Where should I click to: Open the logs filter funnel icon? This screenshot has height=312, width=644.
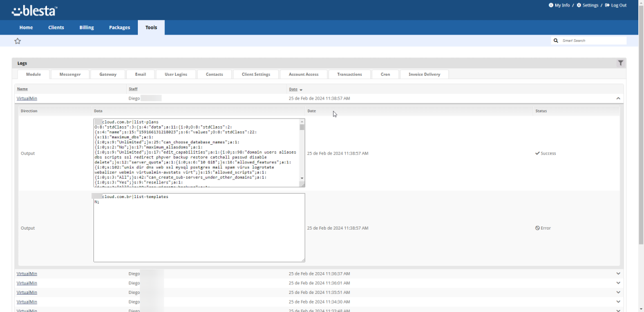(x=621, y=63)
